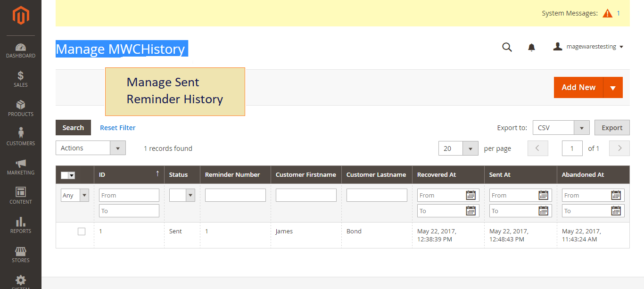Open the Marketing menu label
Viewport: 644px width, 289px height.
click(21, 173)
